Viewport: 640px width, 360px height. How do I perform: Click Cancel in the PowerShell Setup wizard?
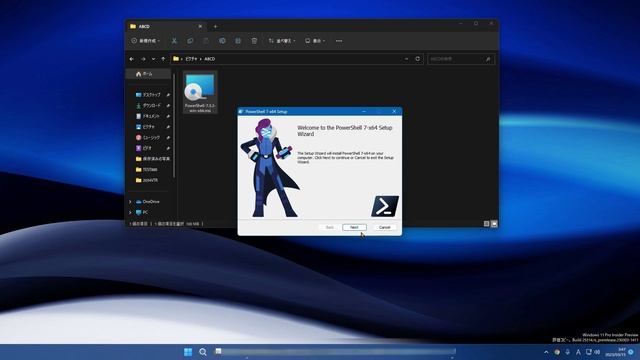(384, 227)
